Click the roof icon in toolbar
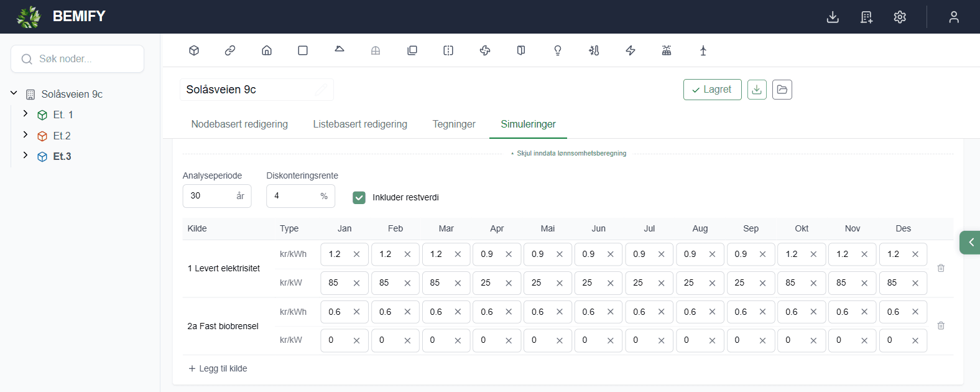This screenshot has height=392, width=980. [340, 49]
